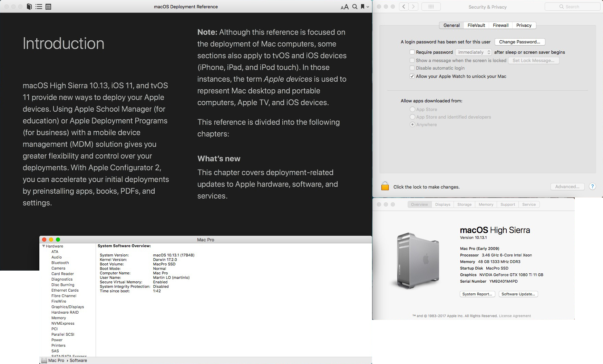
Task: Open the Storage tab
Action: coord(464,204)
